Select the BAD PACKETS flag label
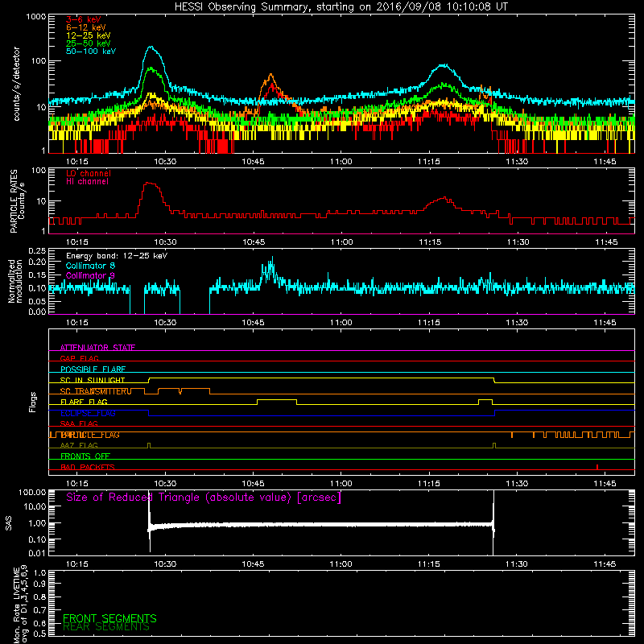 coord(88,467)
